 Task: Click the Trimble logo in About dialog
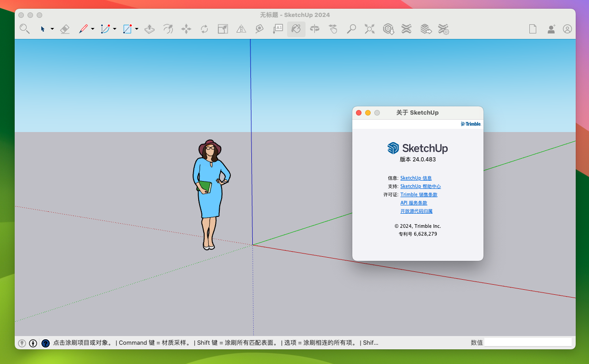[x=471, y=124]
